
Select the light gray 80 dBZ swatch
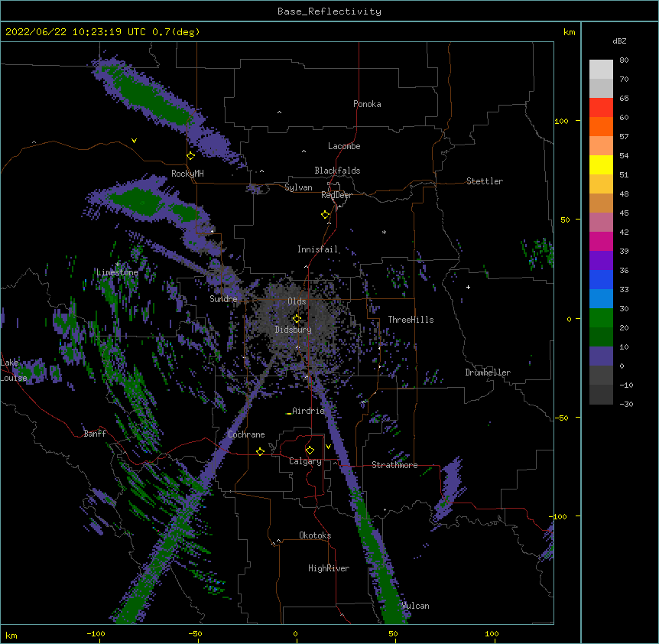pyautogui.click(x=601, y=69)
